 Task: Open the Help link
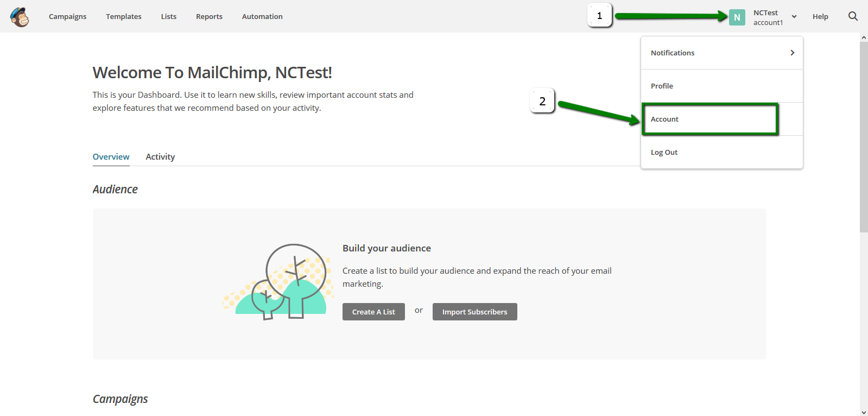click(820, 16)
